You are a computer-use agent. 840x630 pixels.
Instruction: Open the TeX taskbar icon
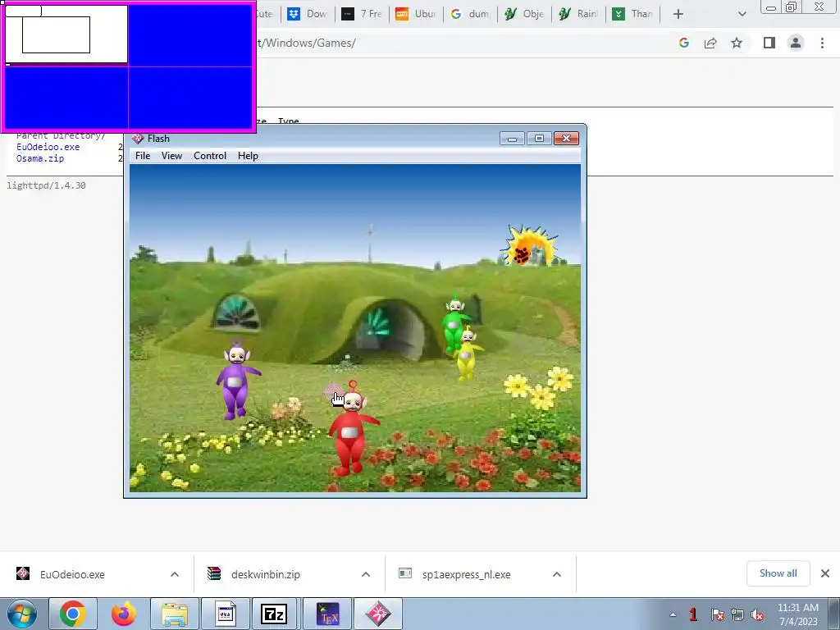pos(328,614)
